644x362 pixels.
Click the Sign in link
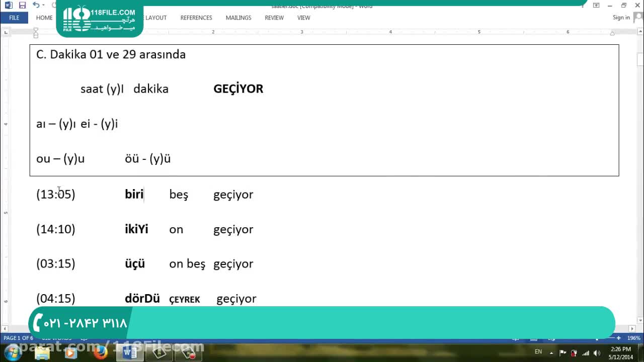coord(621,18)
